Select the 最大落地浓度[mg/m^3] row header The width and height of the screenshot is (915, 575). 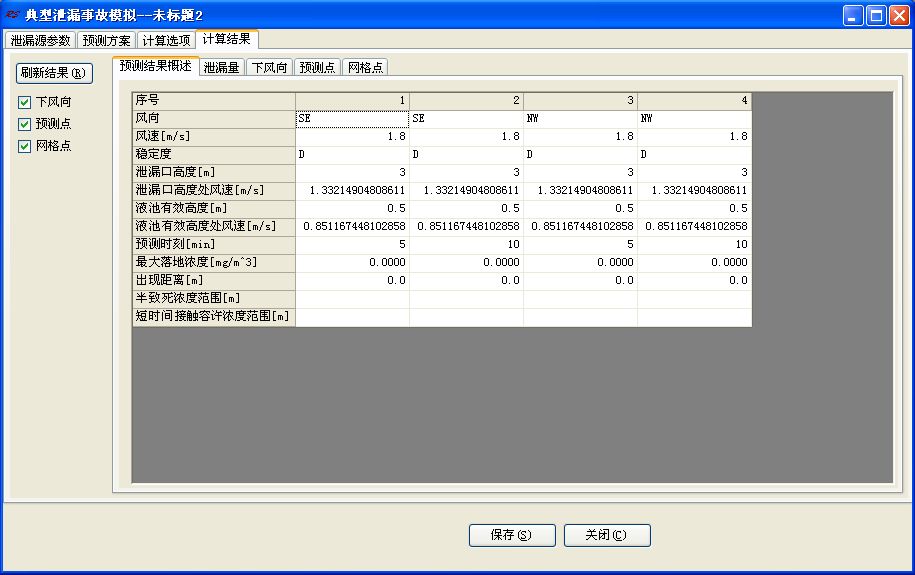[214, 263]
